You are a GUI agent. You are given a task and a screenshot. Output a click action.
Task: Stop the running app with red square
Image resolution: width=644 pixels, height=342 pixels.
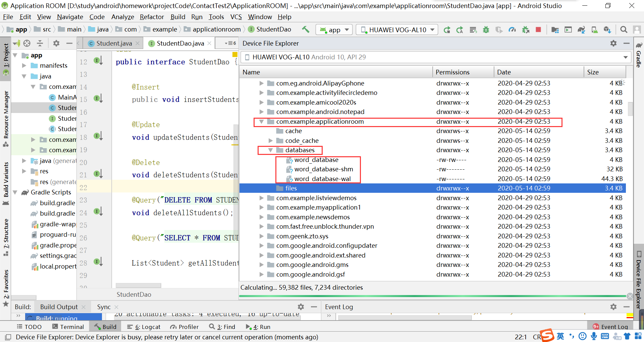538,30
